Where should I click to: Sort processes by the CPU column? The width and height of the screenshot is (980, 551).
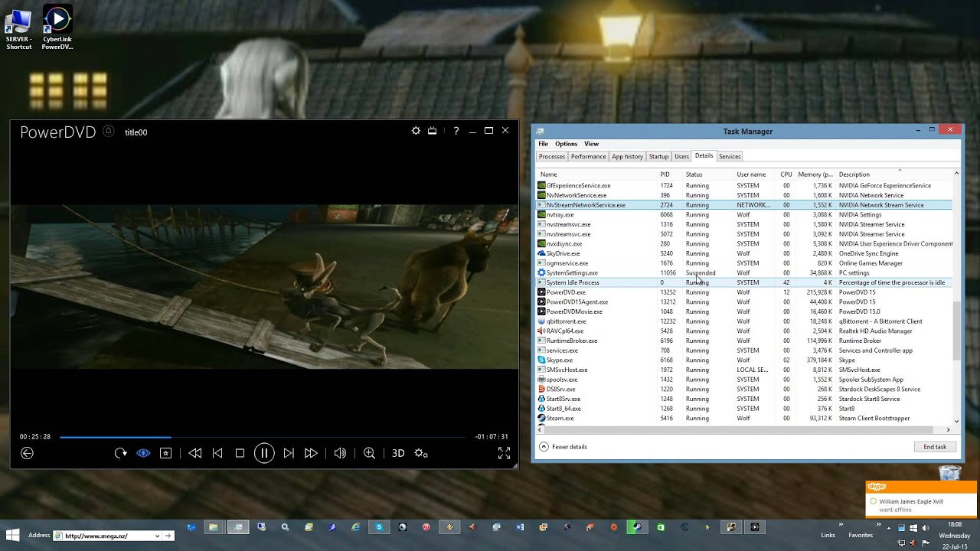pyautogui.click(x=786, y=174)
